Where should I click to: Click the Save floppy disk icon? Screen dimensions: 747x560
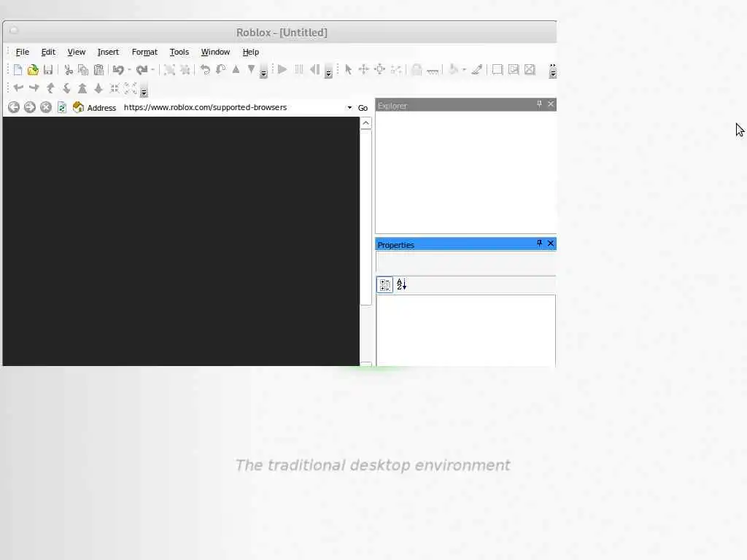pyautogui.click(x=48, y=70)
